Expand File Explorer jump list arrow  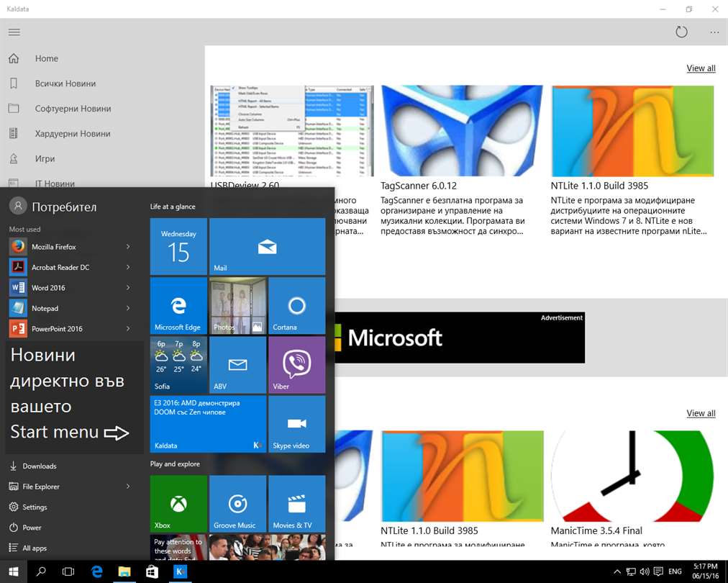coord(128,487)
